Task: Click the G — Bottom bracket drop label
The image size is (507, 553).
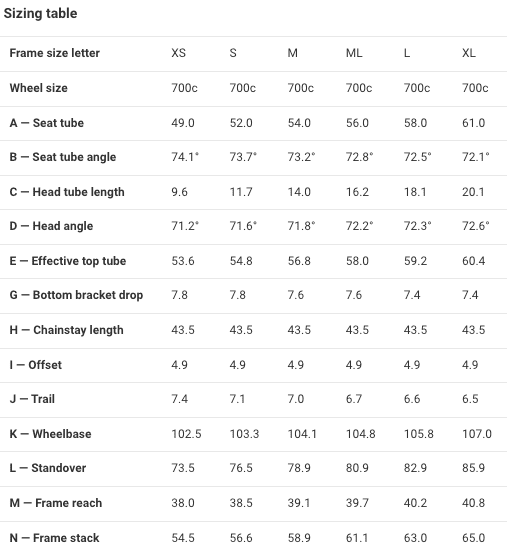Action: pyautogui.click(x=77, y=295)
